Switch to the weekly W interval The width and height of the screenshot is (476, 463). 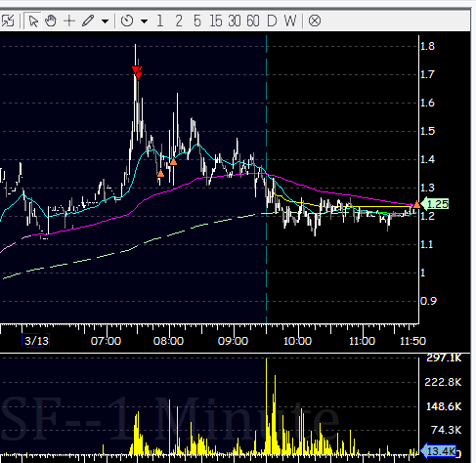point(290,21)
